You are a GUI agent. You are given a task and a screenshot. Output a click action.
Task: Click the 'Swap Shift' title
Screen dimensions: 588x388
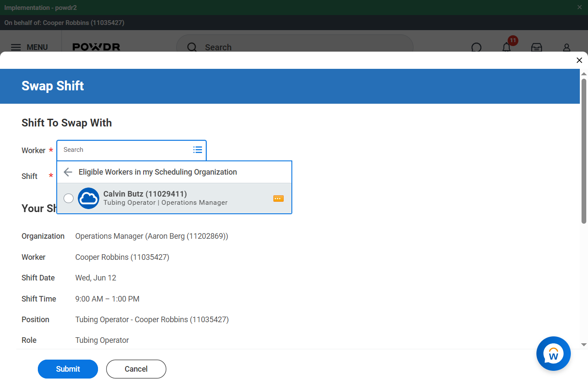point(53,86)
